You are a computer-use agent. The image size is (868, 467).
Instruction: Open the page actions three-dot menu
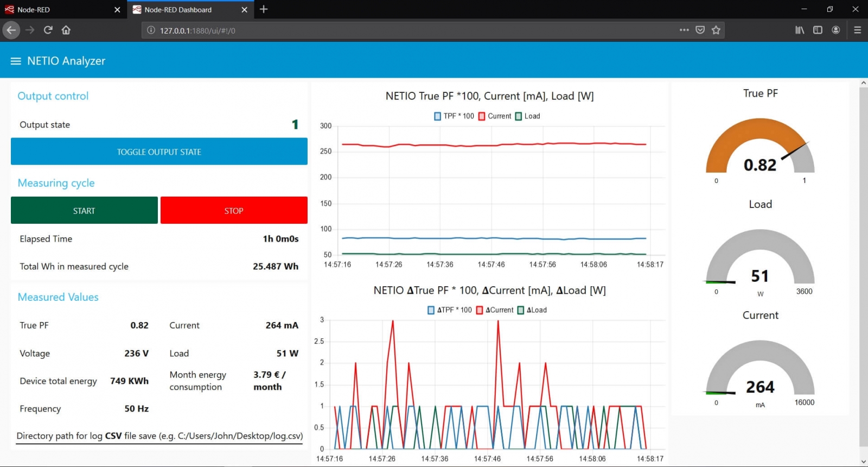coord(684,30)
